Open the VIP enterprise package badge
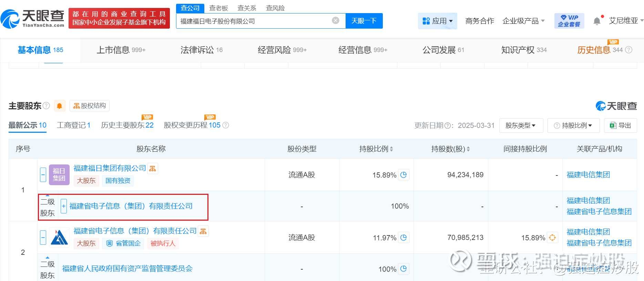Image resolution: width=644 pixels, height=281 pixels. click(x=569, y=21)
